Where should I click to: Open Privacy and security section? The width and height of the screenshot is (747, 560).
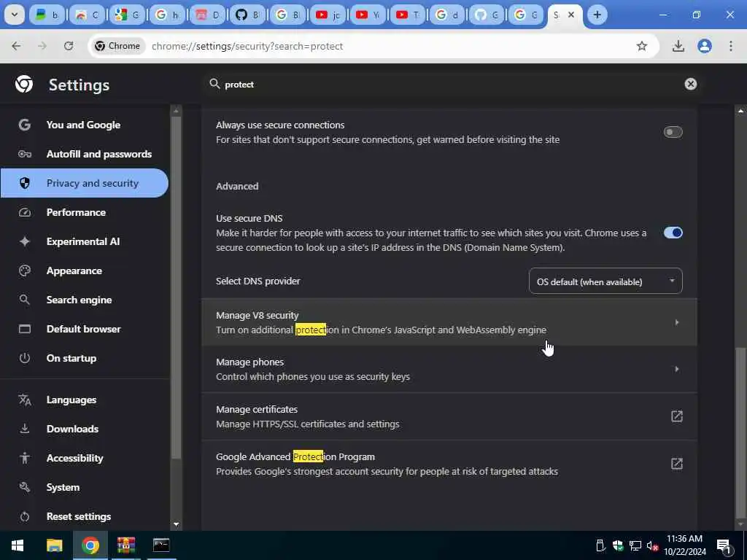pos(85,183)
